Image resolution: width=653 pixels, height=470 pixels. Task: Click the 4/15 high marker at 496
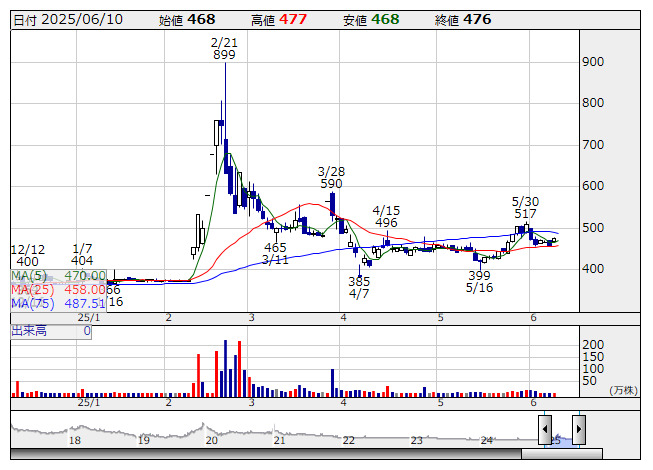(x=386, y=216)
